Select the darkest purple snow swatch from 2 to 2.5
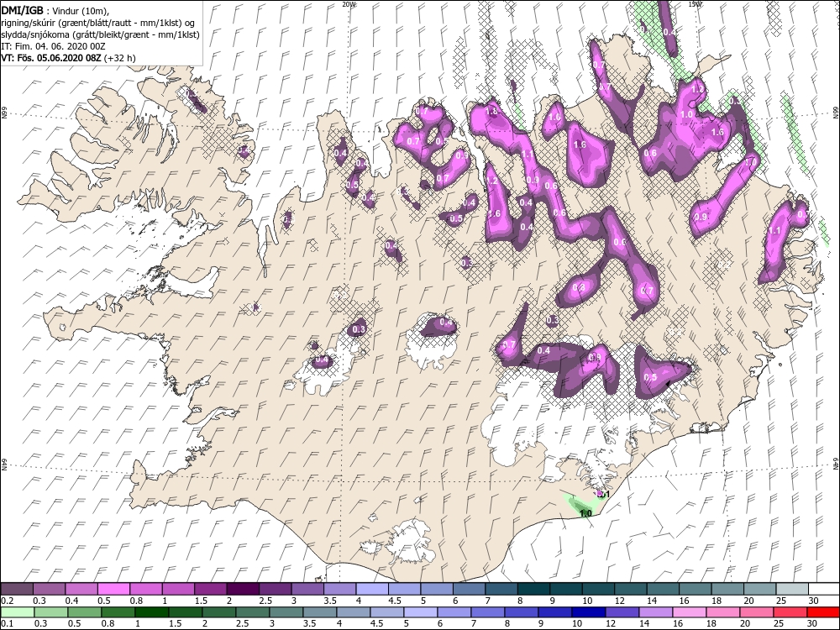The height and width of the screenshot is (630, 840). click(242, 588)
